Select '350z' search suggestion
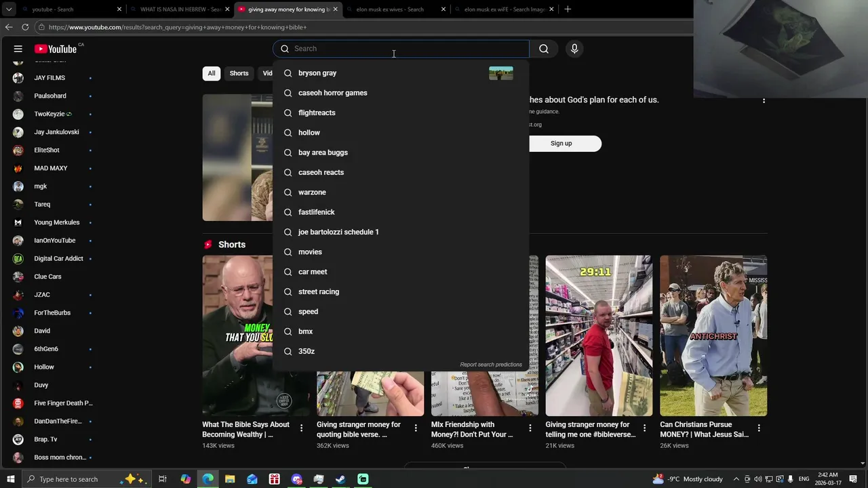 [x=401, y=351]
